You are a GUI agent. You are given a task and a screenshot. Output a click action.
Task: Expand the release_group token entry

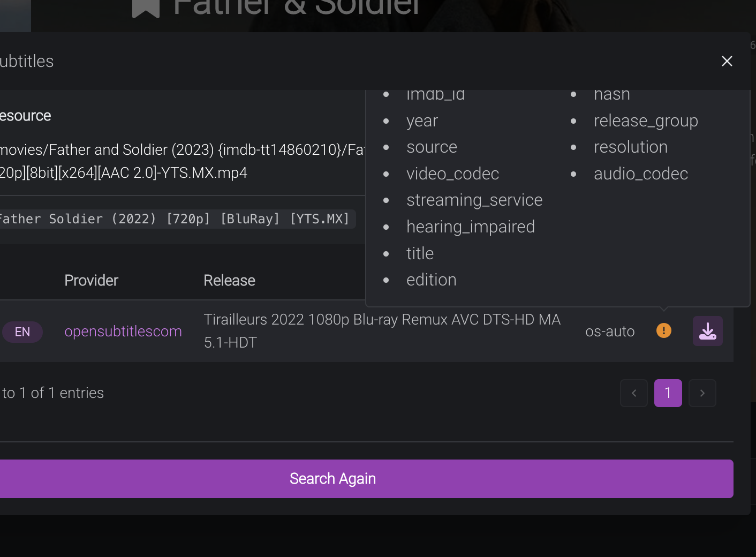click(x=646, y=121)
